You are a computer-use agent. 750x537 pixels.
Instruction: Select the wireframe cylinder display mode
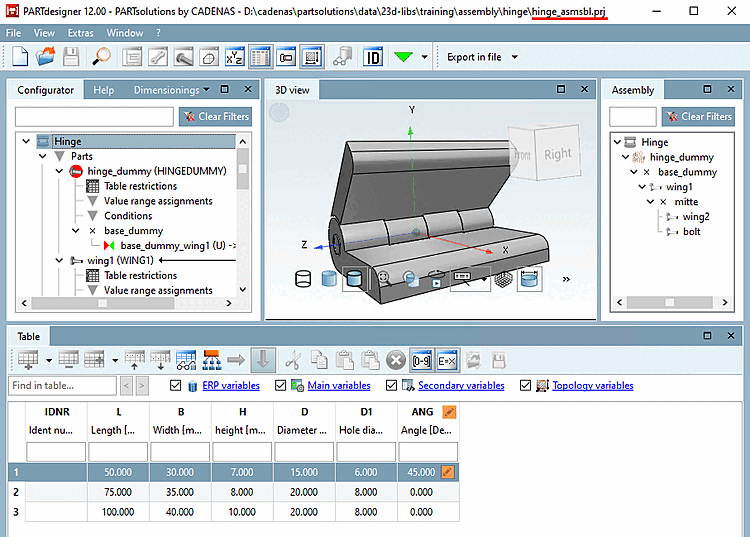pos(303,279)
